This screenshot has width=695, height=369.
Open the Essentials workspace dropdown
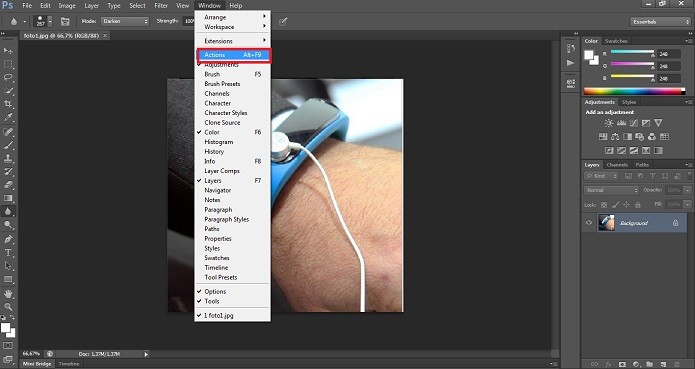click(660, 22)
